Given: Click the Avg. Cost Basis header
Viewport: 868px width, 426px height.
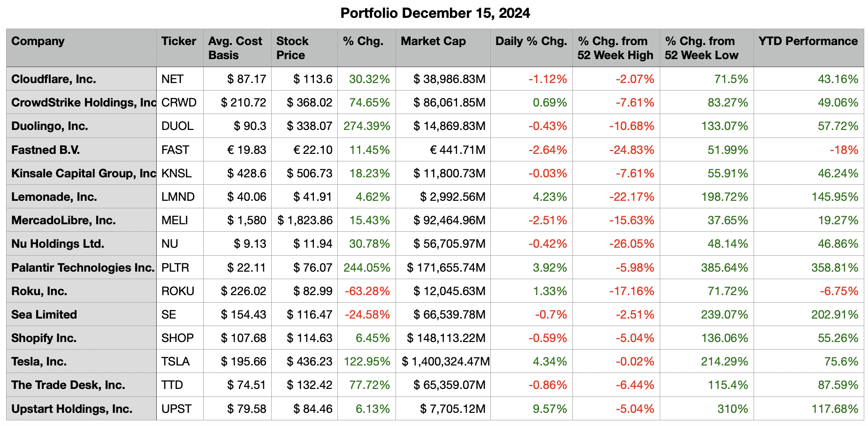Looking at the screenshot, I should pos(235,48).
